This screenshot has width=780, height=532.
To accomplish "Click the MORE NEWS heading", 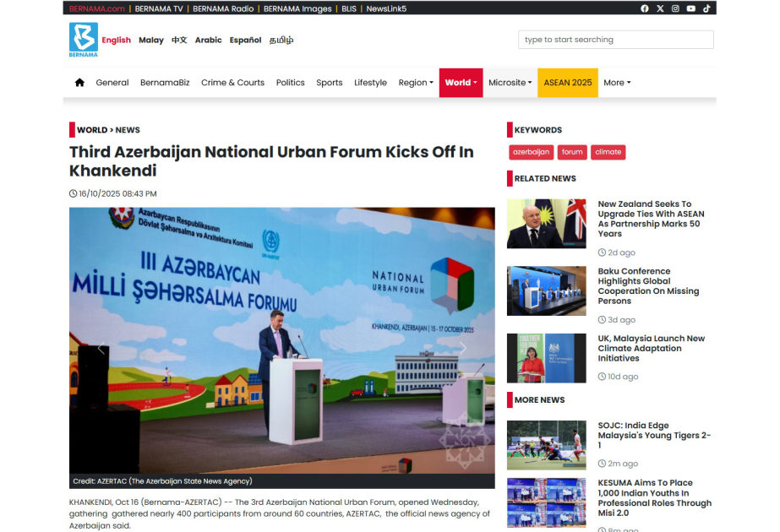I will click(x=539, y=399).
